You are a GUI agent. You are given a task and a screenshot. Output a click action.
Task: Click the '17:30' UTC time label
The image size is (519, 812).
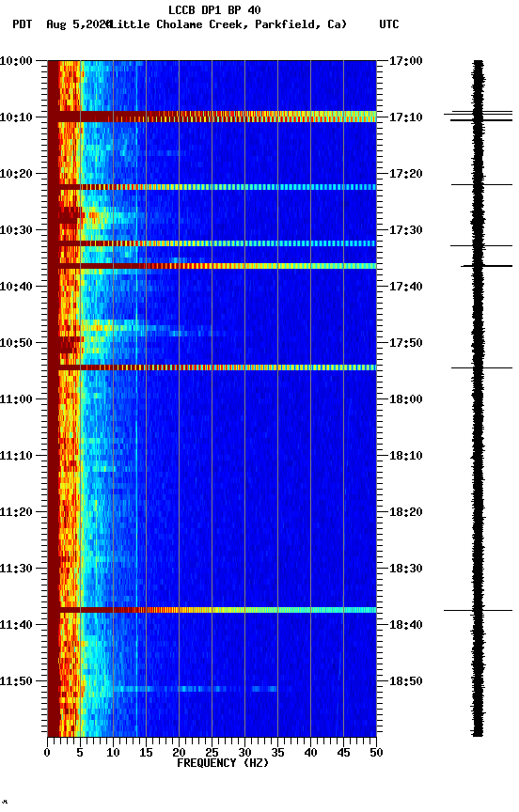(x=405, y=230)
